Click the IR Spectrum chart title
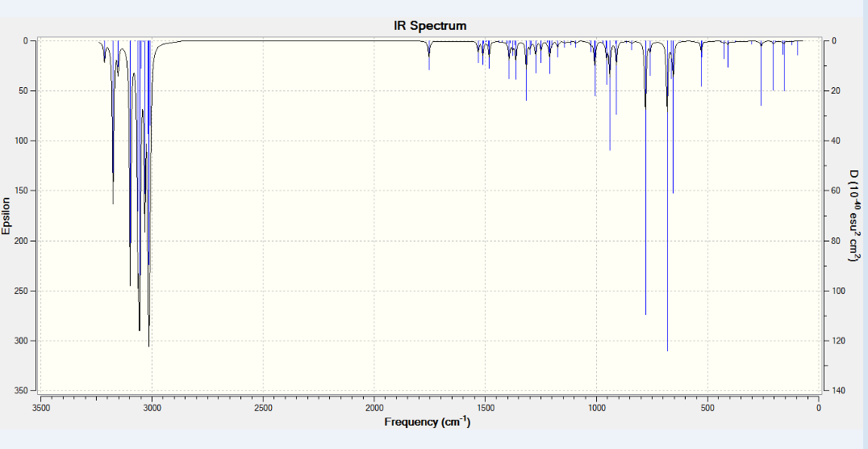The width and height of the screenshot is (868, 449). click(x=430, y=26)
